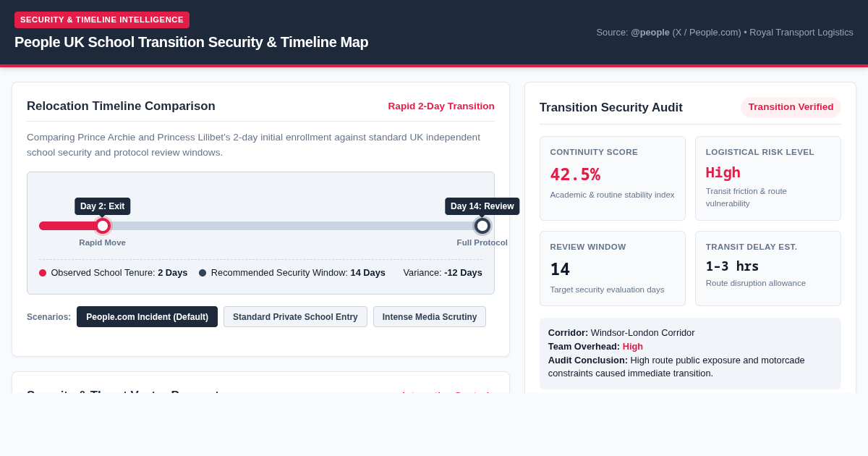Click the Recommended Security Window dark legend dot

click(x=203, y=273)
